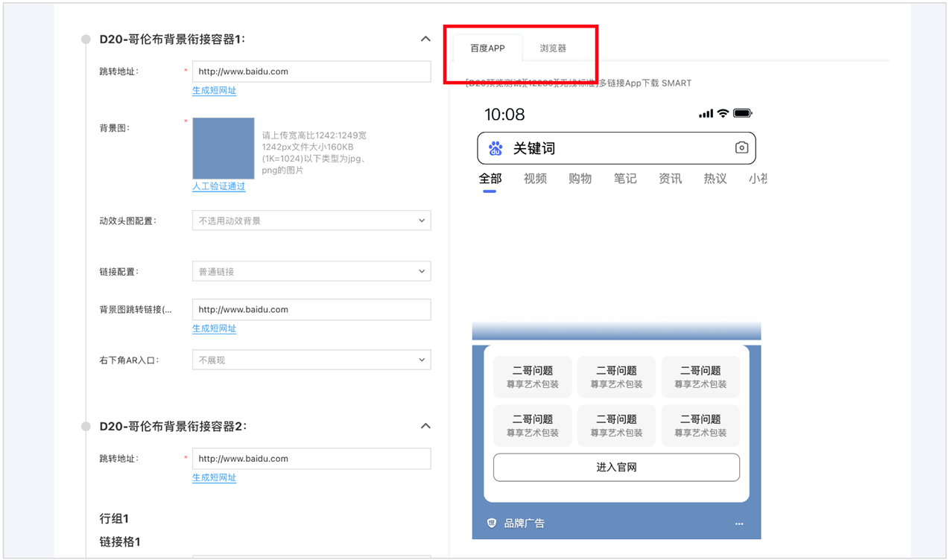This screenshot has width=950, height=560.
Task: Click the Baidu paw logo icon
Action: point(495,148)
